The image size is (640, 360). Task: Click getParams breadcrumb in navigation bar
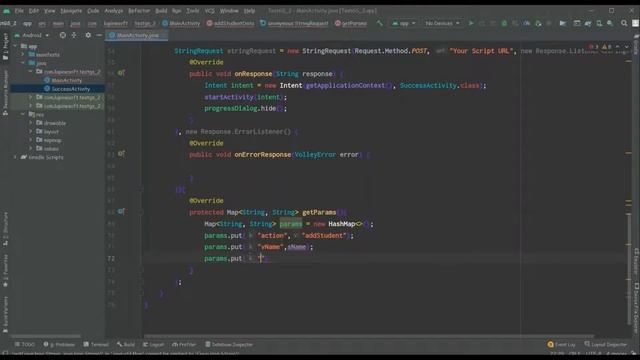(351, 23)
